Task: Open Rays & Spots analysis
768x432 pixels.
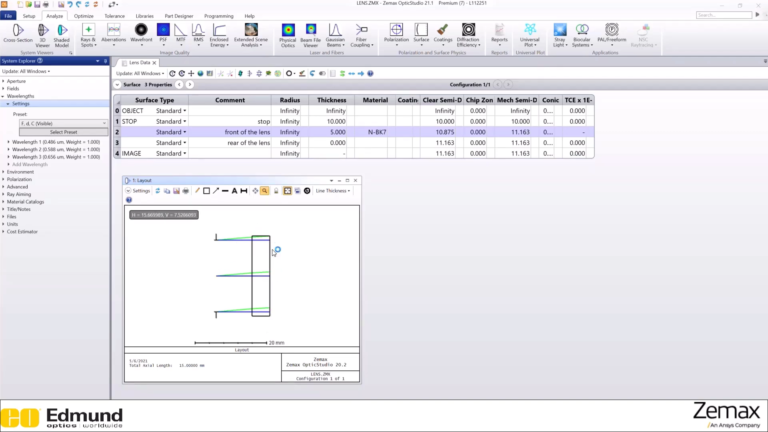Action: click(88, 35)
